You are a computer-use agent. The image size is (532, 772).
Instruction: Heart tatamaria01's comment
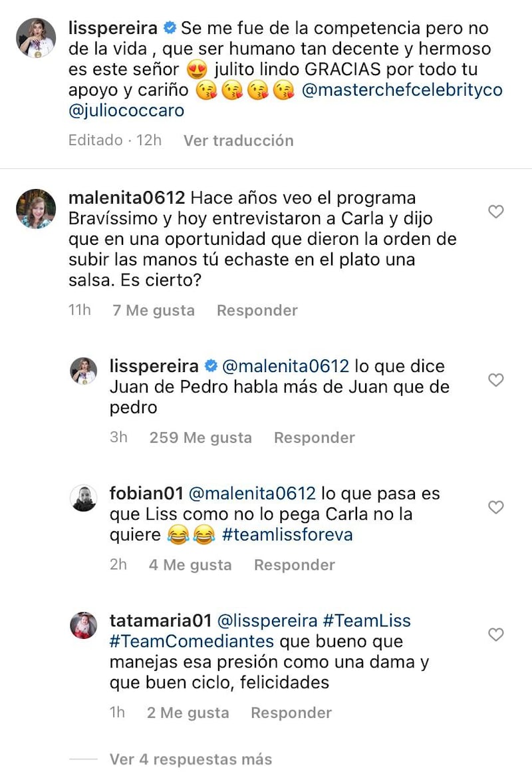[496, 635]
